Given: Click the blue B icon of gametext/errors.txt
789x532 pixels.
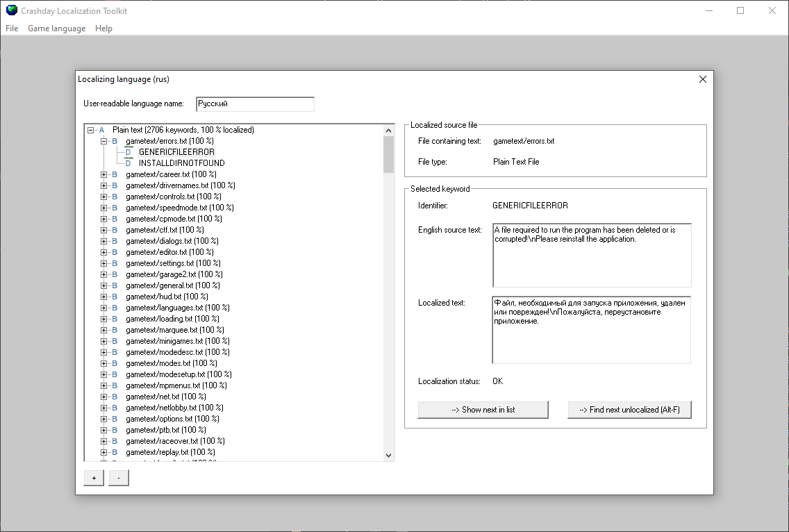Looking at the screenshot, I should click(115, 141).
